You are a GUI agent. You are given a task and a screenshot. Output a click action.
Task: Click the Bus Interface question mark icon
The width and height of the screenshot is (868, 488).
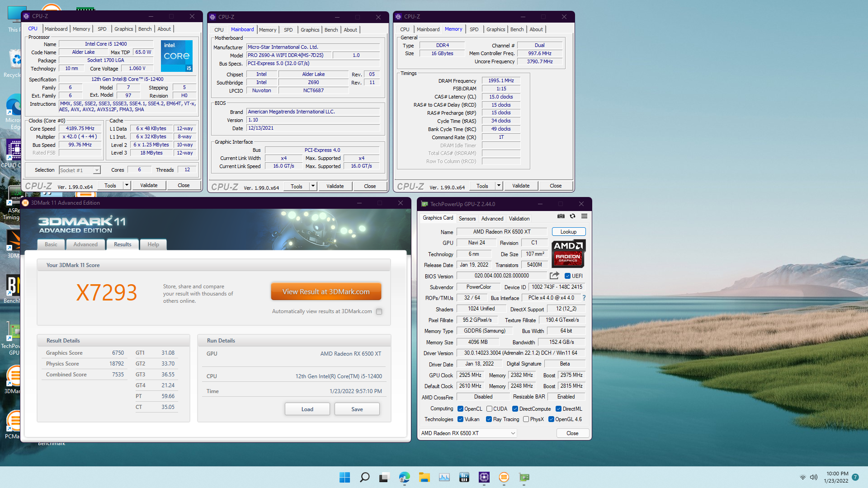tap(584, 298)
